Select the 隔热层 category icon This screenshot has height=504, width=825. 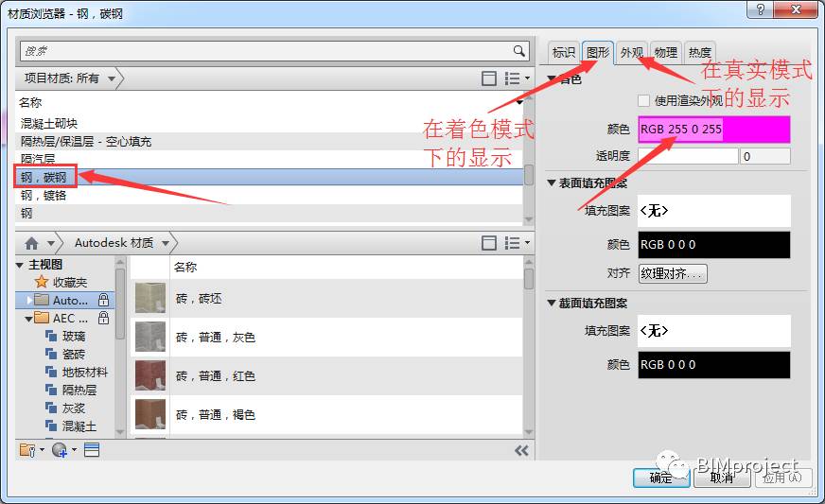pos(51,390)
